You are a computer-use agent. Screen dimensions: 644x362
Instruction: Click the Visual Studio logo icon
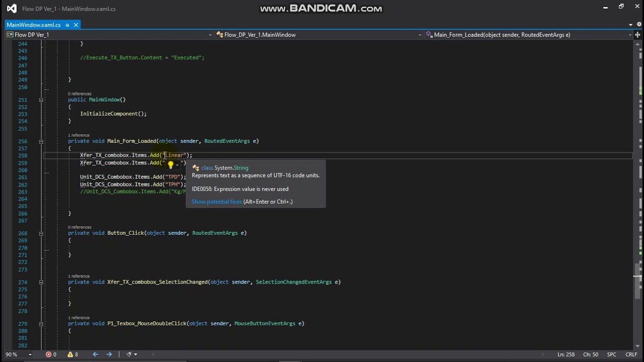coord(12,9)
